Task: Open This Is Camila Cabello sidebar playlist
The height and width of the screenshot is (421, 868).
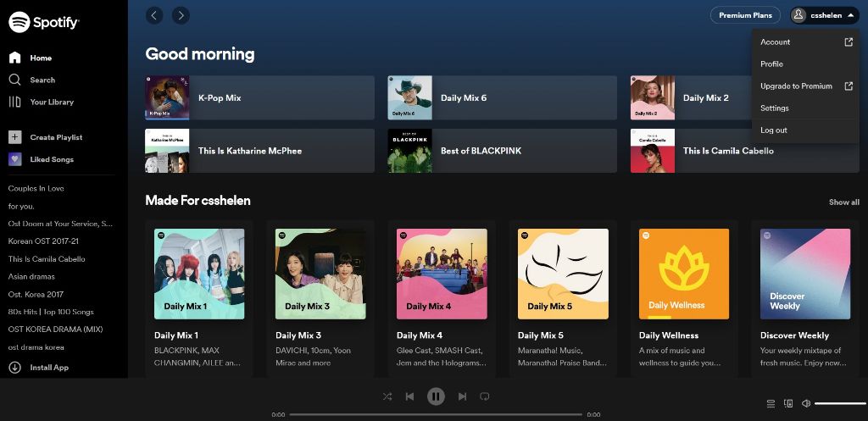Action: pyautogui.click(x=47, y=259)
